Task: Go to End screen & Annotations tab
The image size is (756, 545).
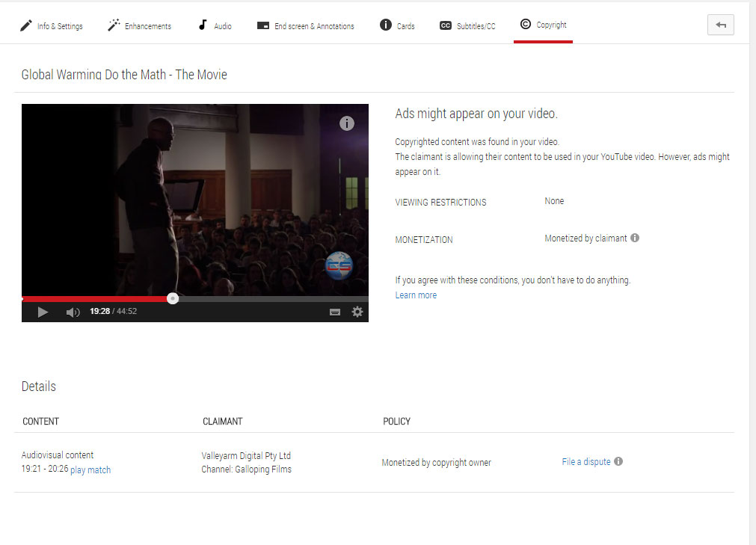Action: 305,26
